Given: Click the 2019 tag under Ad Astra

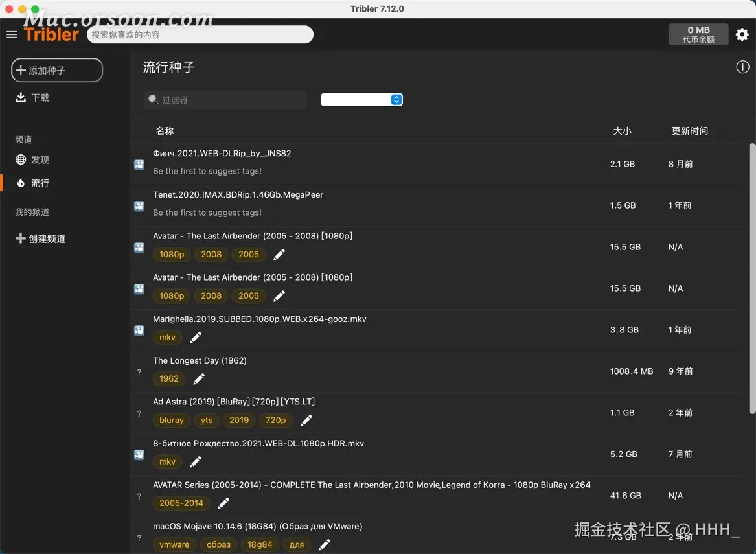Looking at the screenshot, I should (239, 421).
